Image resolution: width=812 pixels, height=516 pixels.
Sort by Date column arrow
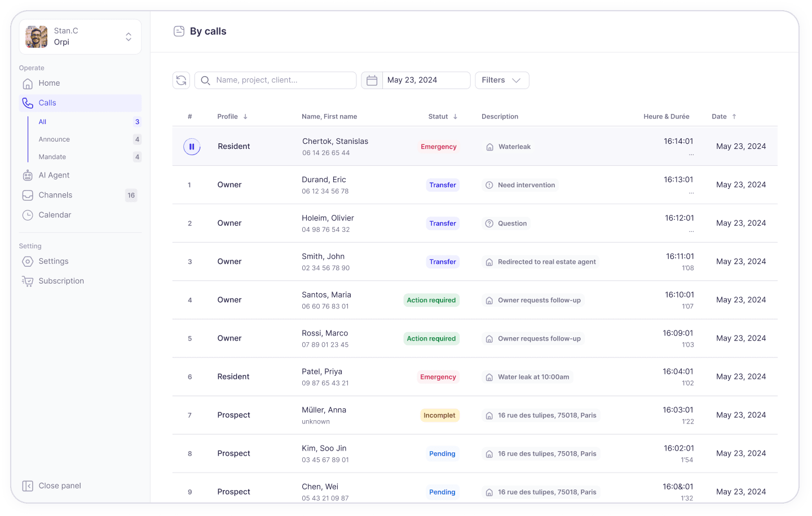pyautogui.click(x=734, y=117)
